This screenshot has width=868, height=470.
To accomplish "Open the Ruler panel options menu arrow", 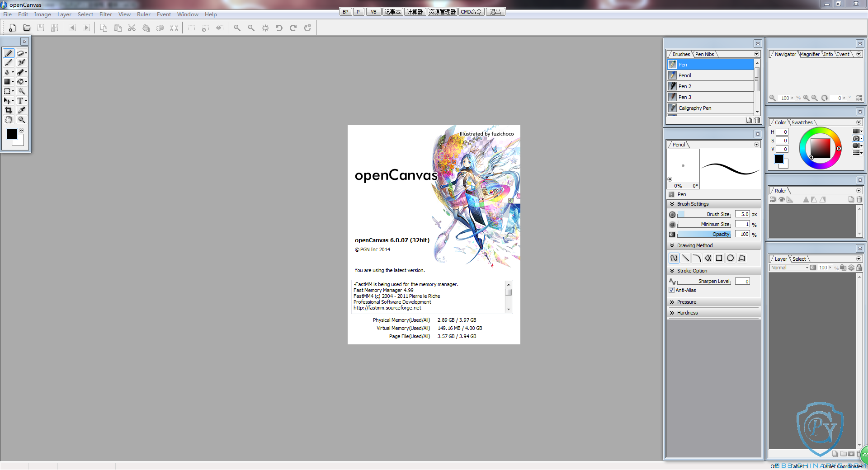I will click(859, 191).
